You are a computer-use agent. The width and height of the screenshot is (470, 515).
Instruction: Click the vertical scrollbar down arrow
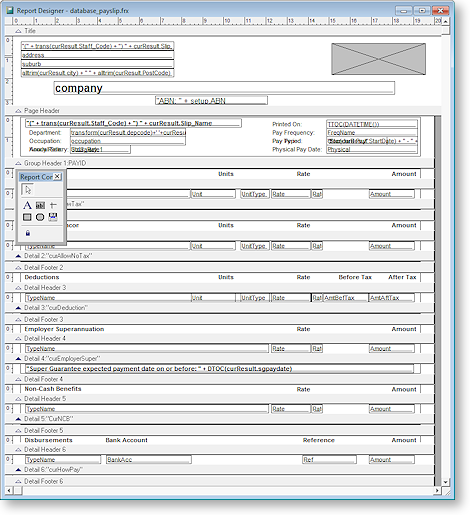(x=445, y=482)
